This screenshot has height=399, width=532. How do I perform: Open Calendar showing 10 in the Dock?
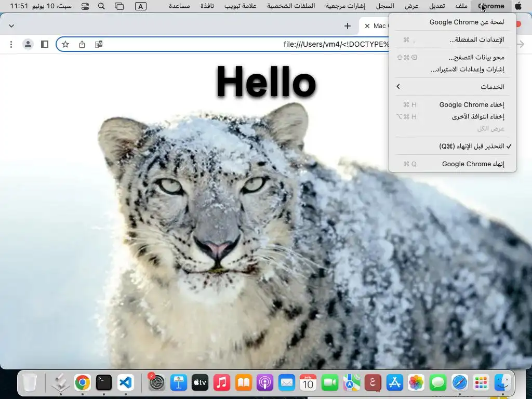point(308,383)
